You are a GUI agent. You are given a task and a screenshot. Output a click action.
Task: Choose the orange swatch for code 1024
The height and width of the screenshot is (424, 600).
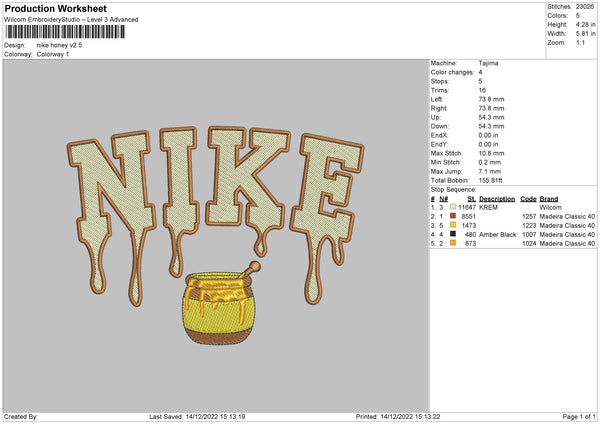click(x=453, y=243)
